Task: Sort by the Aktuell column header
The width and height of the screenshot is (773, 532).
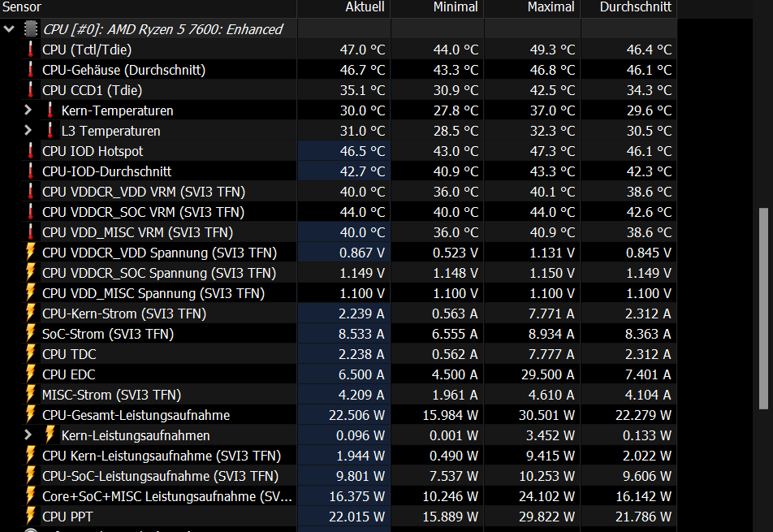Action: click(x=343, y=8)
